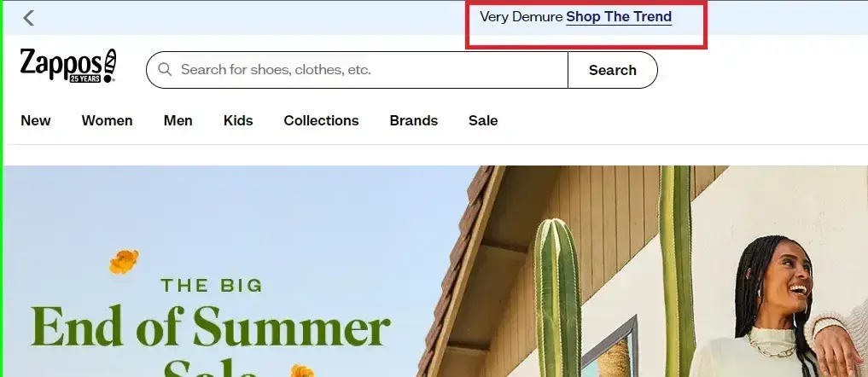The image size is (868, 377).
Task: Go to the Sale section
Action: (x=483, y=120)
